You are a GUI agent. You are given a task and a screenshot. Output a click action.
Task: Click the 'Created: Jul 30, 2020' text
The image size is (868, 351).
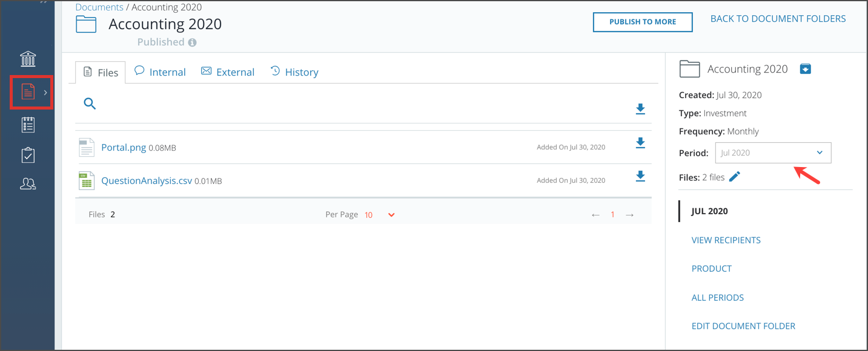720,95
